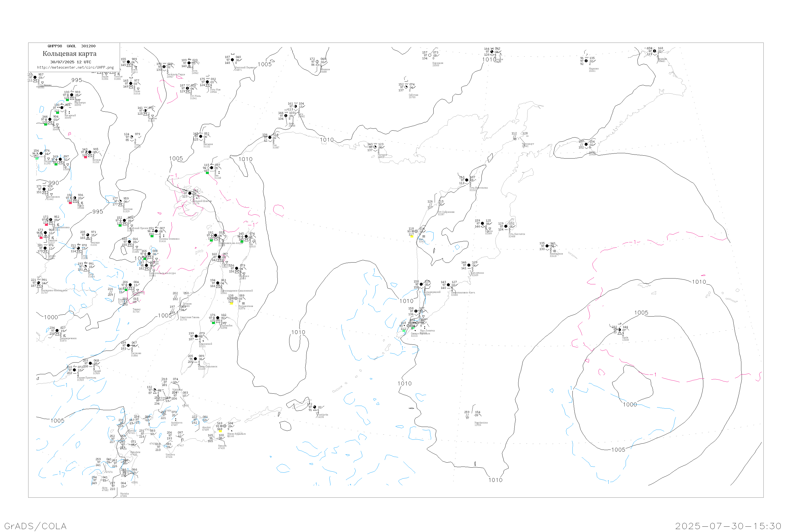Click the GrADS/COLA watermark text
The width and height of the screenshot is (798, 532).
(35, 526)
